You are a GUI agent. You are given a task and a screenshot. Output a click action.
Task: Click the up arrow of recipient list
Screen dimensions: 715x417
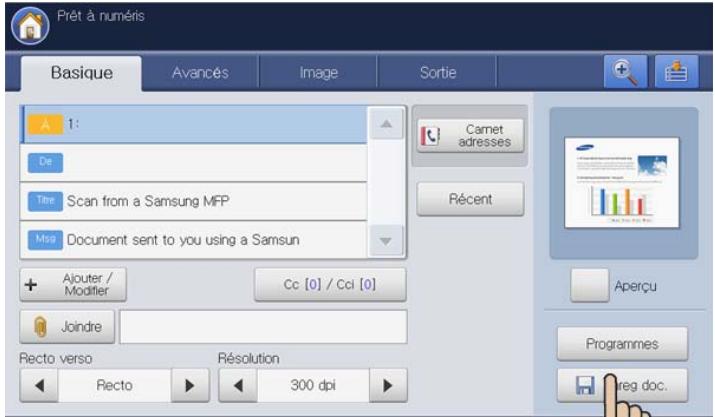(386, 124)
